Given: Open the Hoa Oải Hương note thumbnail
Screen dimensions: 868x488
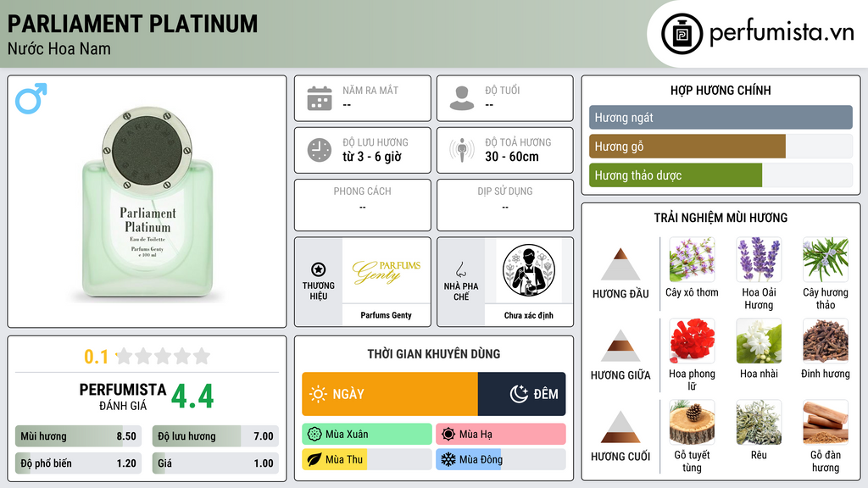Looking at the screenshot, I should (x=759, y=259).
